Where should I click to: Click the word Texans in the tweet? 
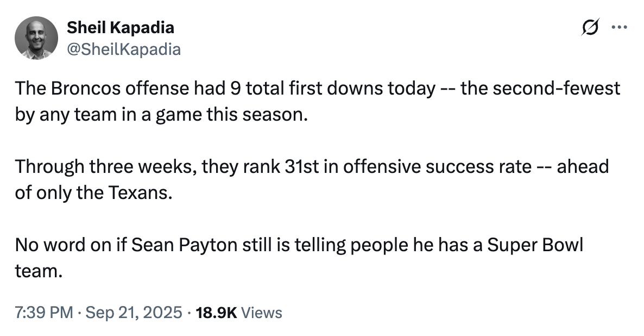point(140,193)
